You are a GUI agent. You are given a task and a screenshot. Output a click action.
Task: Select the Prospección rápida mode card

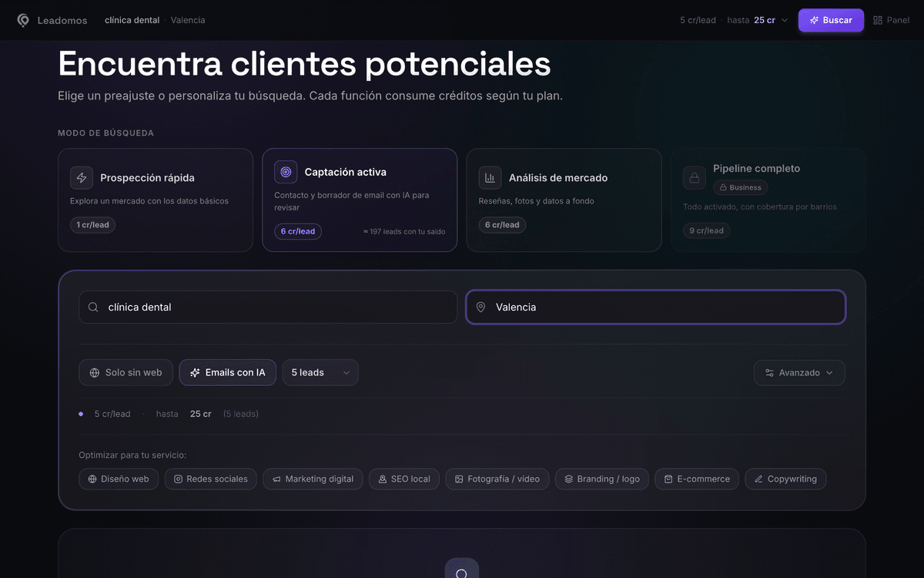pyautogui.click(x=156, y=200)
